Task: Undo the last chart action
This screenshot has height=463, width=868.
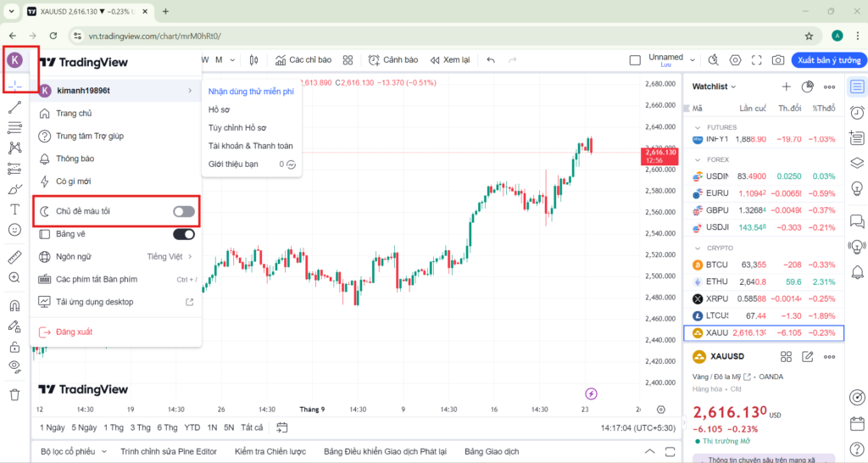Action: tap(491, 60)
